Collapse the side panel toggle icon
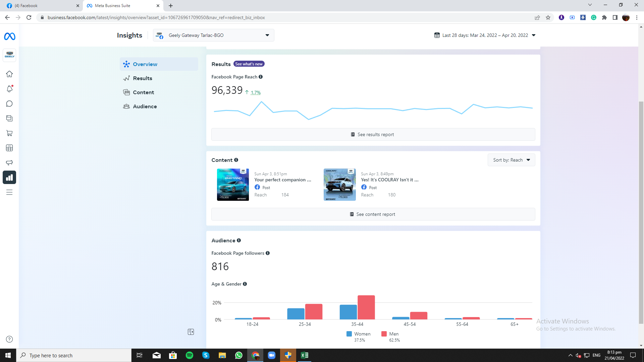This screenshot has height=362, width=644. (191, 332)
